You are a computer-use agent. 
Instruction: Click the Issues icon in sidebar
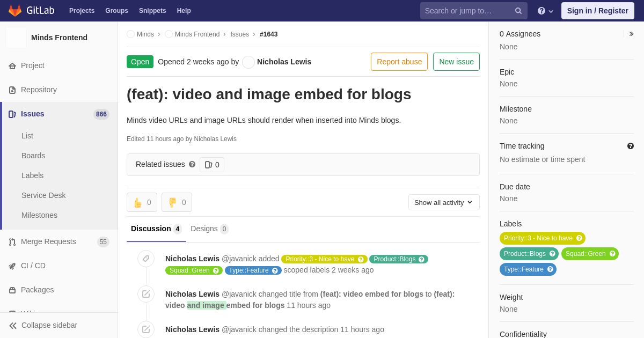12,114
